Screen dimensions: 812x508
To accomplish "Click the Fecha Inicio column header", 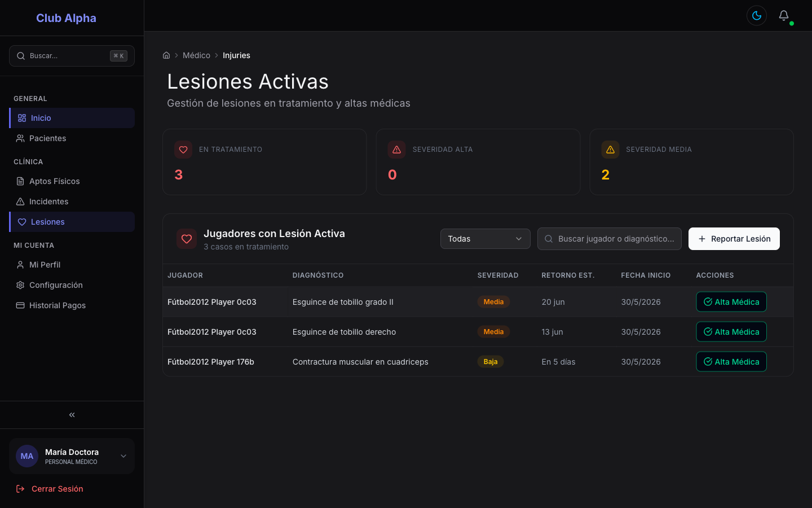I will click(x=646, y=275).
